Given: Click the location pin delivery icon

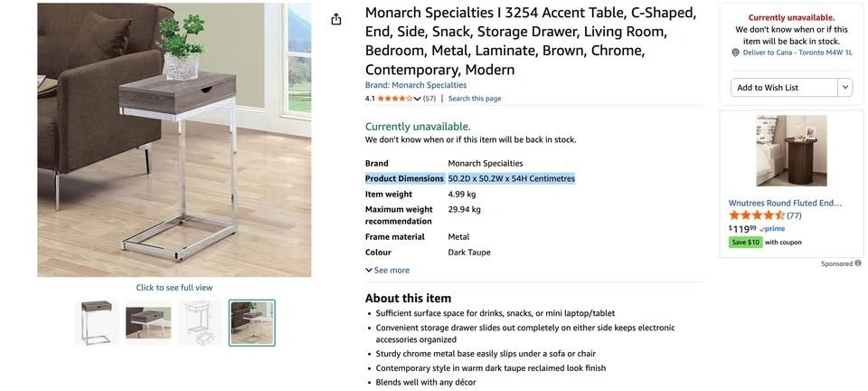Looking at the screenshot, I should click(736, 52).
